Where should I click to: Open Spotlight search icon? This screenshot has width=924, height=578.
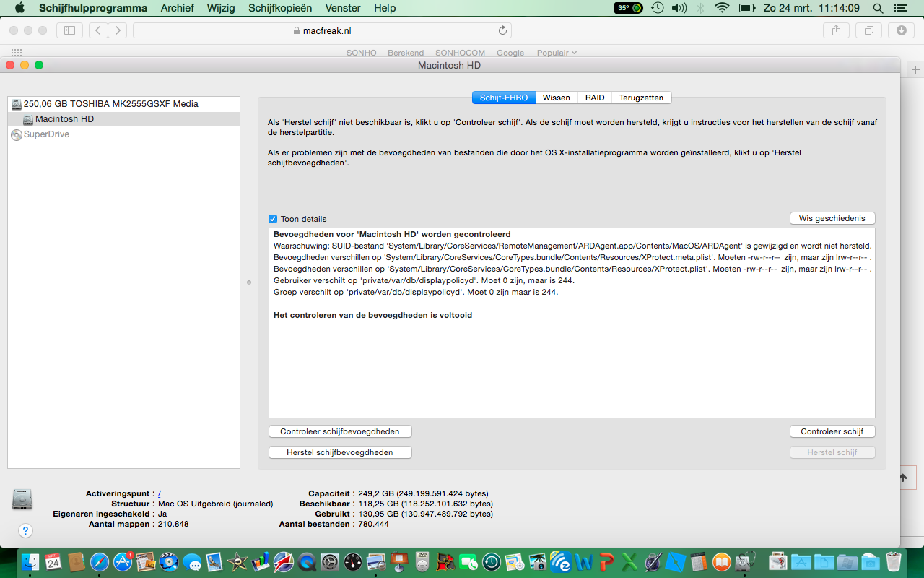coord(878,8)
